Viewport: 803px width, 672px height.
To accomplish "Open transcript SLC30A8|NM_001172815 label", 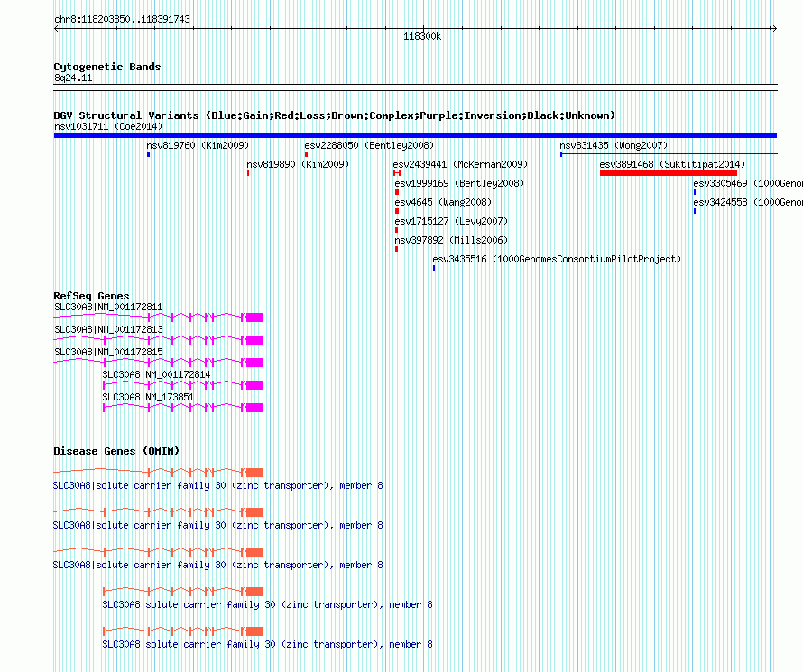I will (x=108, y=352).
